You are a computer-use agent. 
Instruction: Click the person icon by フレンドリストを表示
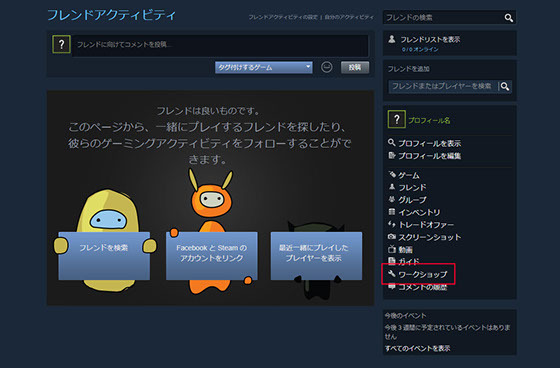point(392,39)
